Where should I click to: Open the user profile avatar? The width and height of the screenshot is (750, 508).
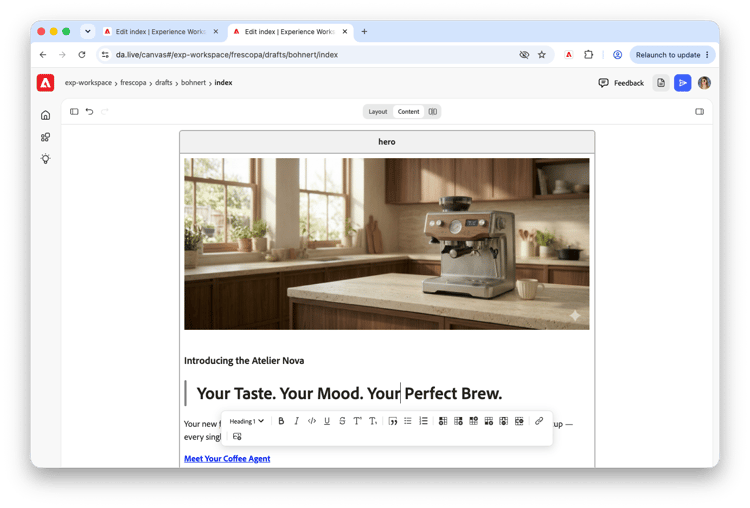click(704, 83)
